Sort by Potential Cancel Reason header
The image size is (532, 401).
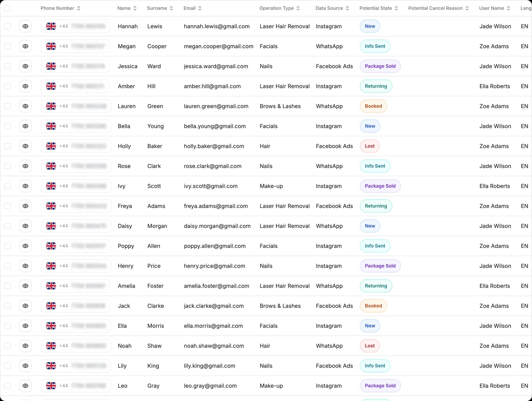(x=438, y=8)
